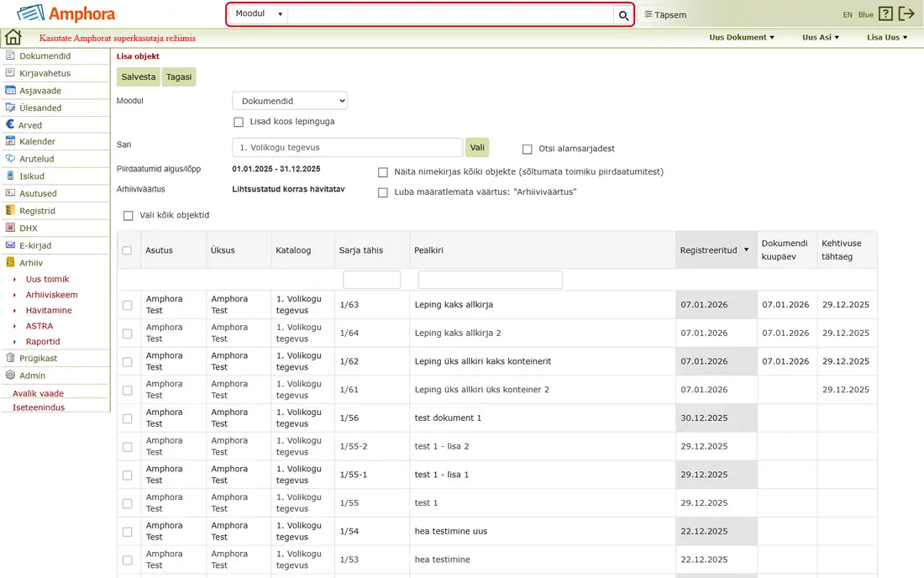The image size is (924, 578).
Task: Click the Prügikast trash icon
Action: 10,358
